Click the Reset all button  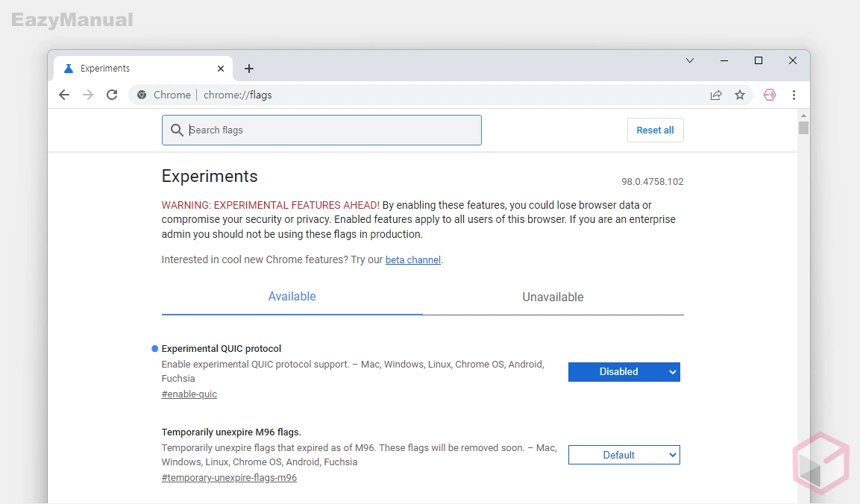pos(655,130)
